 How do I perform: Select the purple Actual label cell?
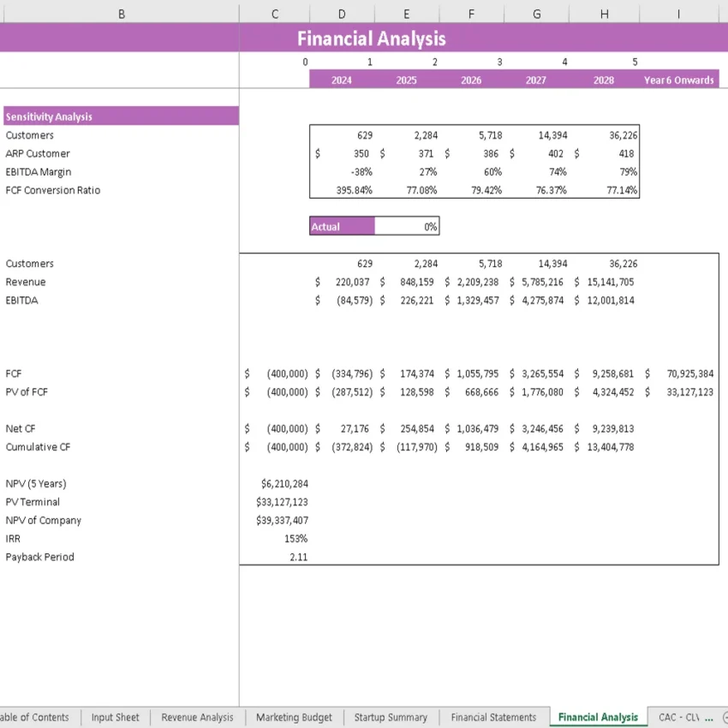coord(341,225)
